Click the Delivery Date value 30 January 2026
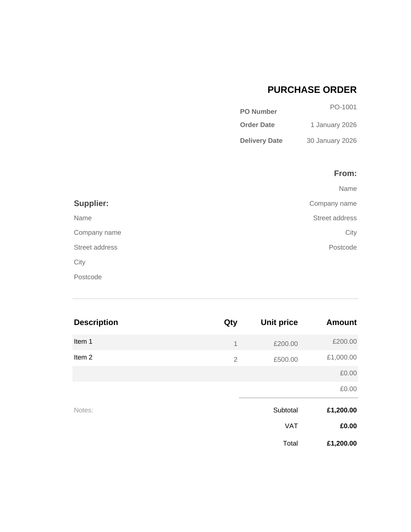411x532 pixels. (x=331, y=141)
